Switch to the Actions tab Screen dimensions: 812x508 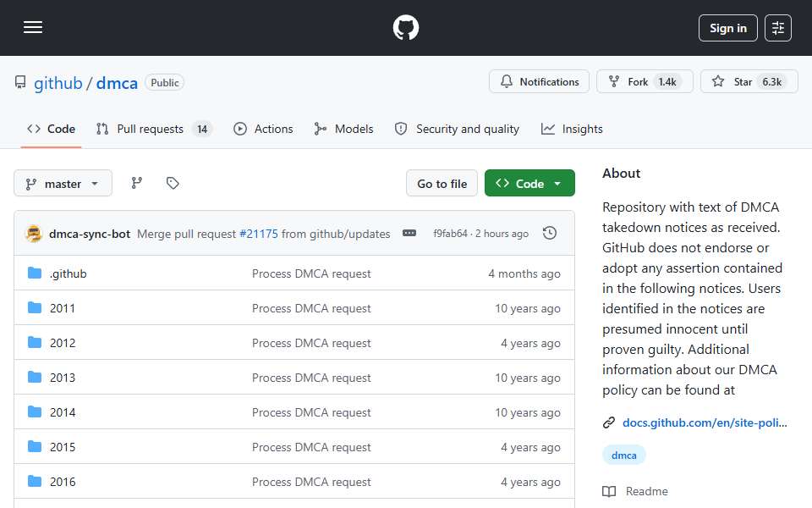coord(263,129)
